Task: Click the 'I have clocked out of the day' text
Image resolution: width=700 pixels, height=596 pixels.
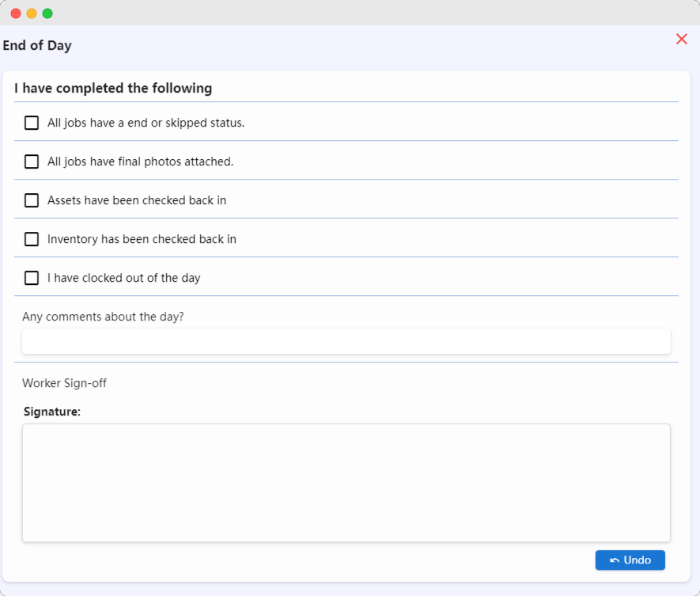Action: [123, 278]
